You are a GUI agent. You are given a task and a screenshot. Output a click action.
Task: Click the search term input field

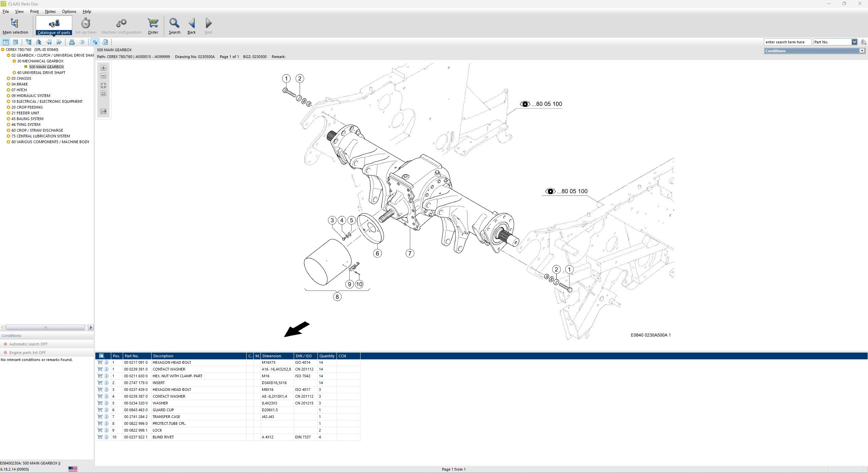788,42
